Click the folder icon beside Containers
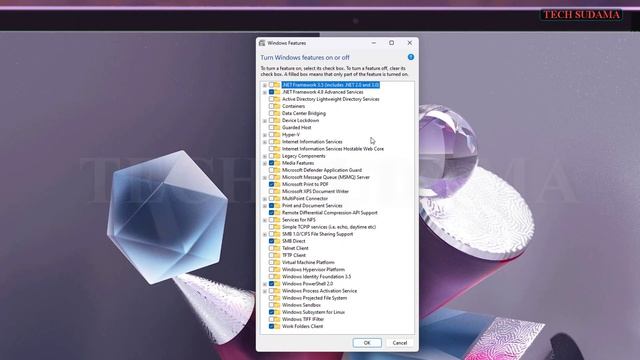 click(277, 106)
